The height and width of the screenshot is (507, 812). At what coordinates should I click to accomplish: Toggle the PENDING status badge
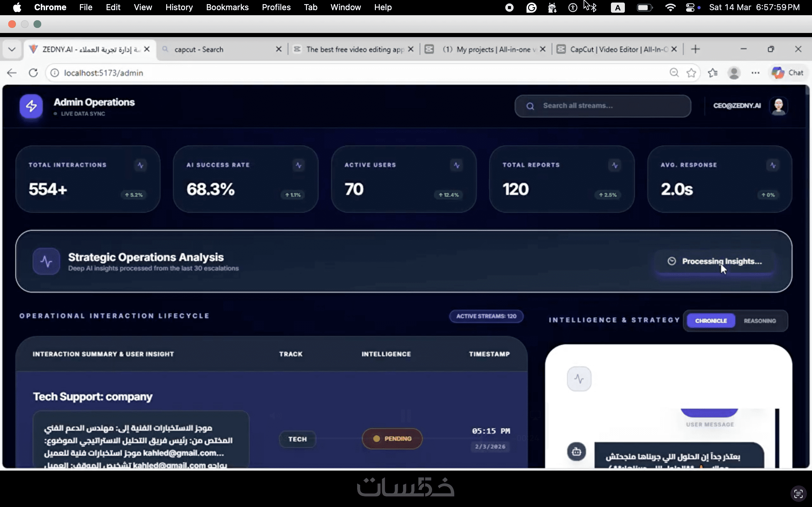click(392, 439)
